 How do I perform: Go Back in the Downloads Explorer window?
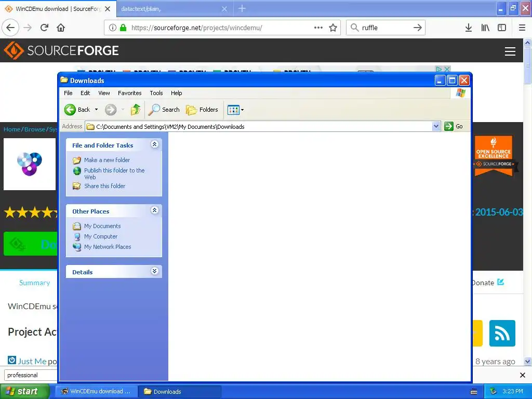point(77,110)
